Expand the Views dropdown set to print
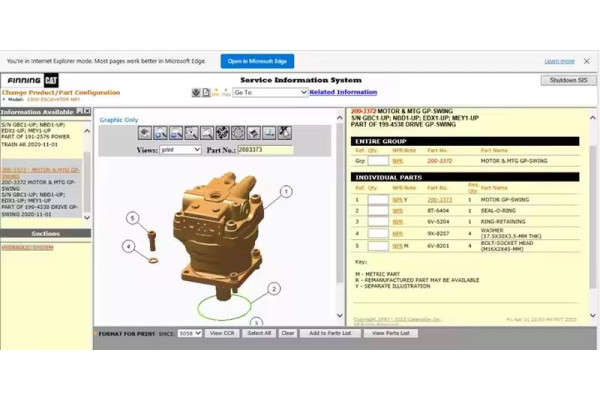Viewport: 600px width, 400px height. [x=180, y=150]
